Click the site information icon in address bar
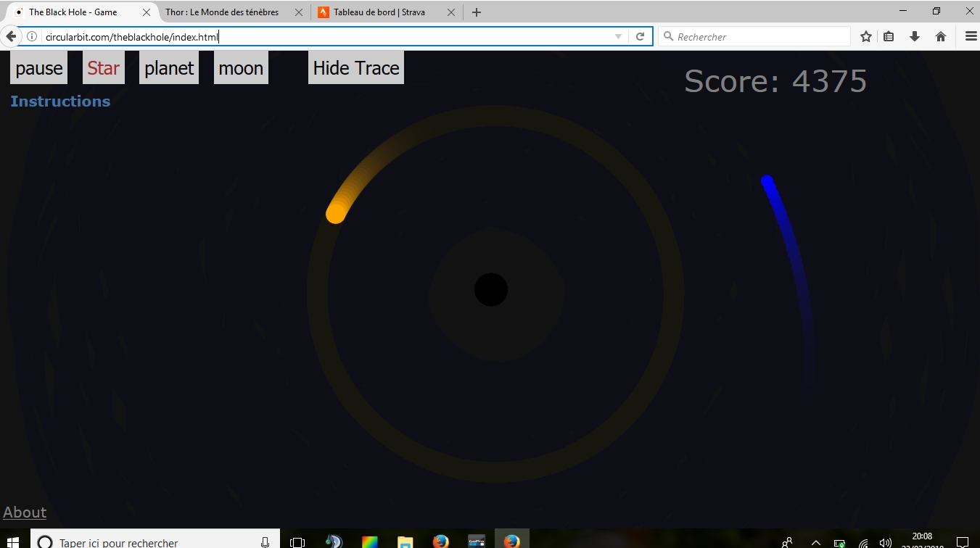The height and width of the screenshot is (548, 980). [32, 37]
